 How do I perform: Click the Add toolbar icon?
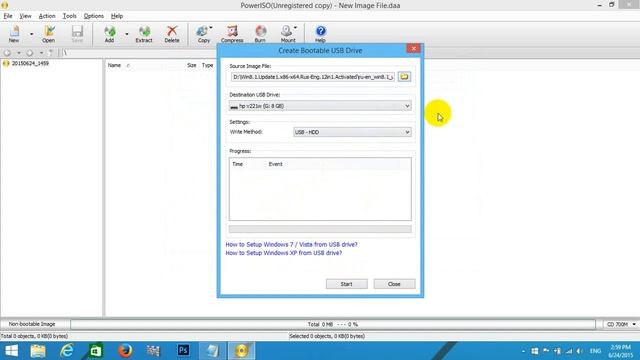[109, 34]
